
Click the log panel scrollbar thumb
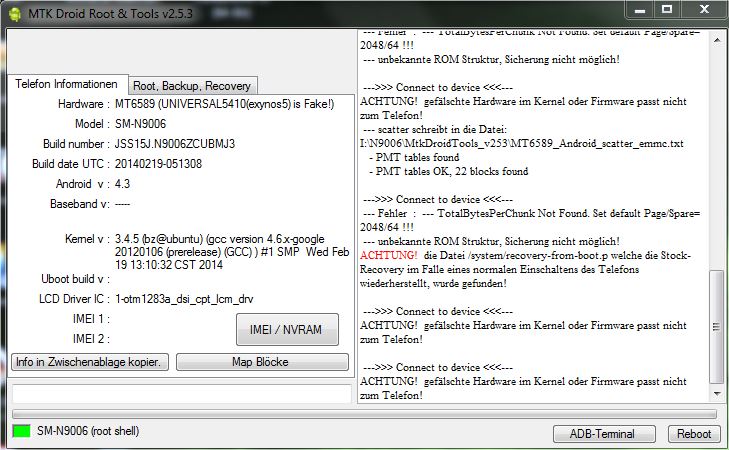(x=717, y=326)
